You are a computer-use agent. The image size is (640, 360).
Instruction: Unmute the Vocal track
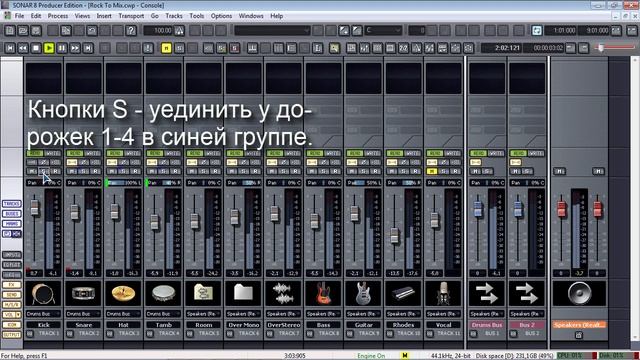432,171
